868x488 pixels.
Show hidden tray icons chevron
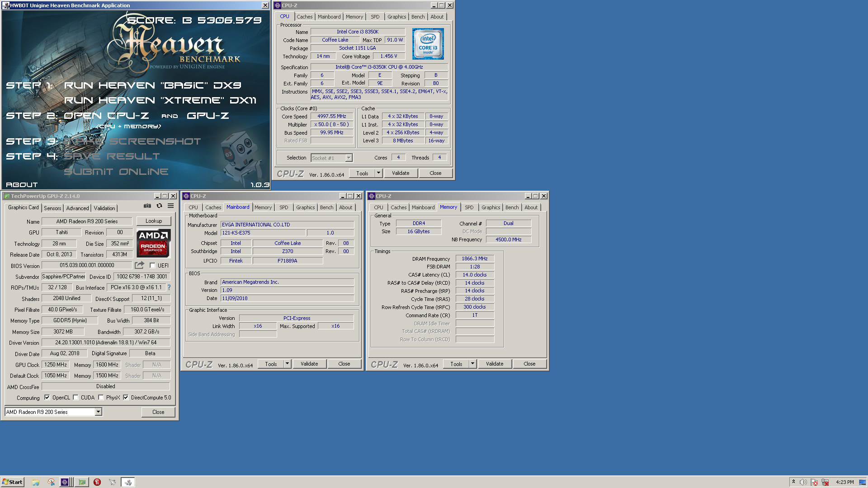(793, 482)
